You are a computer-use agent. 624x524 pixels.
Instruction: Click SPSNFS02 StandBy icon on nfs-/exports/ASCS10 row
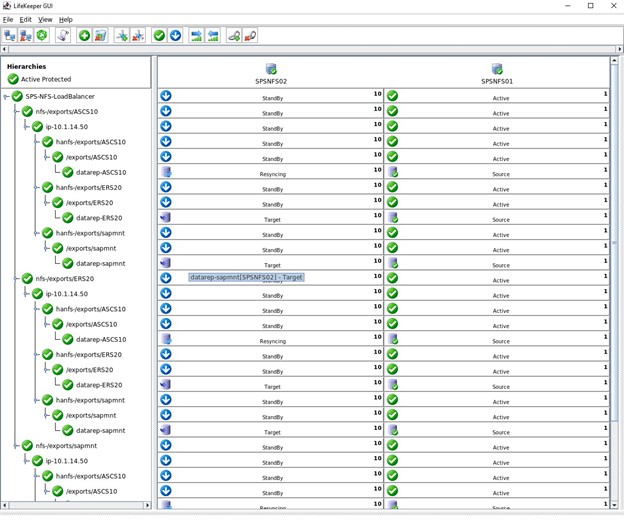166,111
